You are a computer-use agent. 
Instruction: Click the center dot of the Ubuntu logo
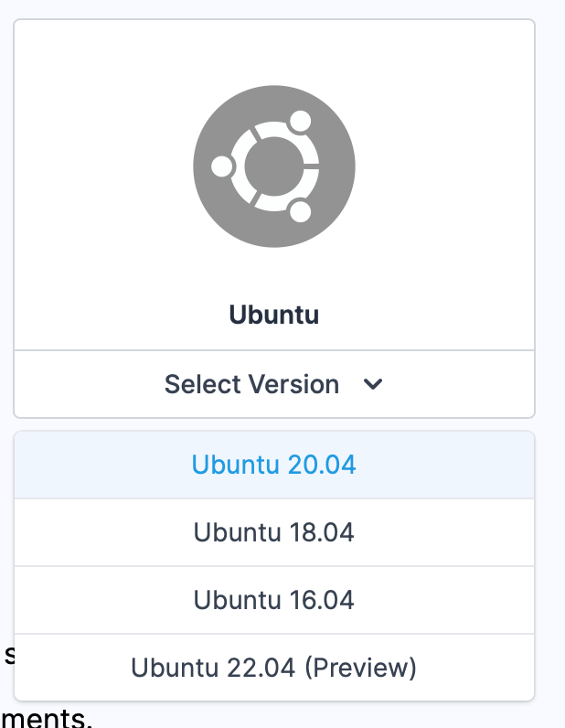point(274,166)
